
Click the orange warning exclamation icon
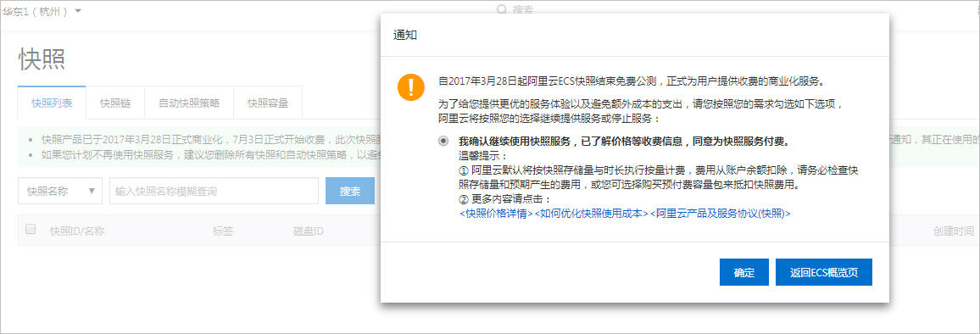point(410,86)
